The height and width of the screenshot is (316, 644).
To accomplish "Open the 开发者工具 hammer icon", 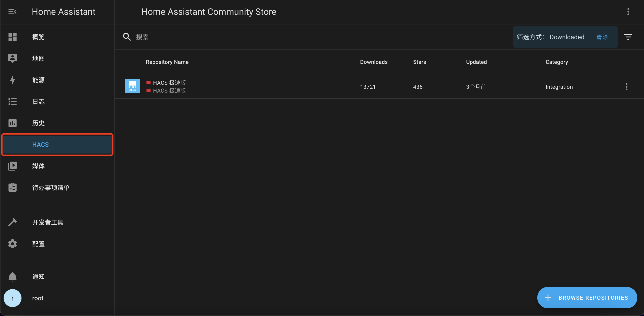I will pyautogui.click(x=12, y=222).
